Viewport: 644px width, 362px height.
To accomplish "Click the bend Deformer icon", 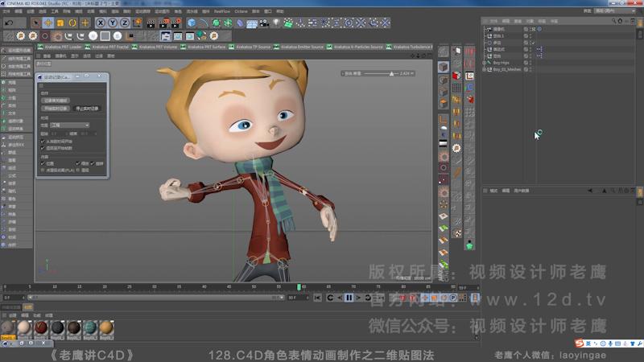I will tap(240, 23).
